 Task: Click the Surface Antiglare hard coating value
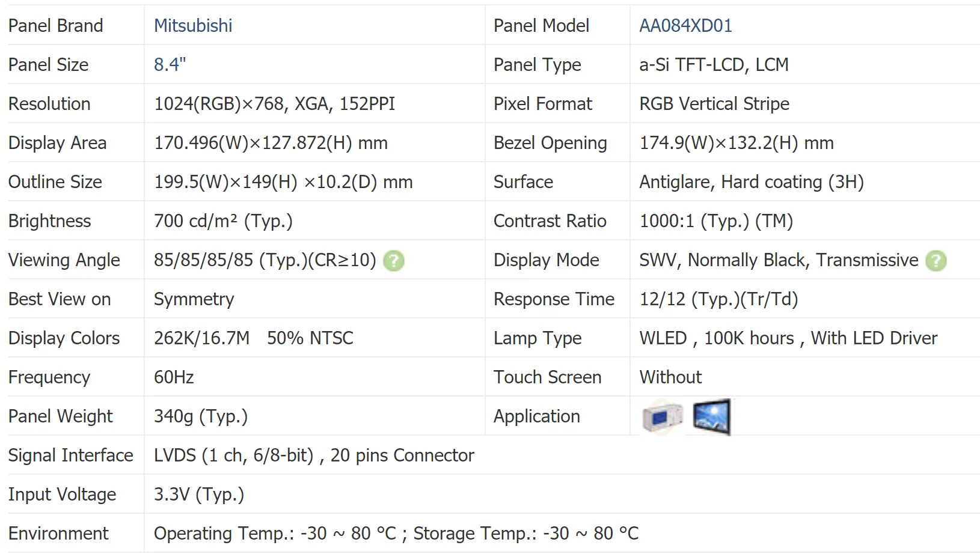(x=752, y=182)
